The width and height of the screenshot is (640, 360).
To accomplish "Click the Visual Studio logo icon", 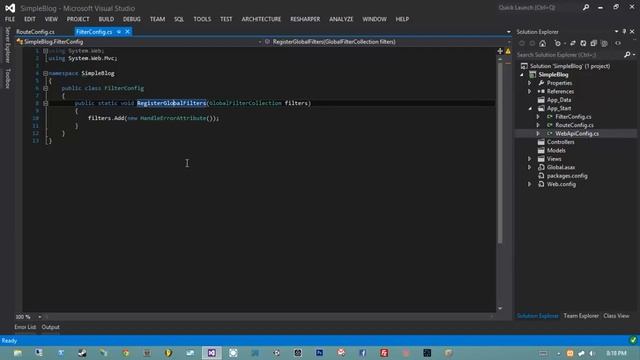I will tap(10, 8).
